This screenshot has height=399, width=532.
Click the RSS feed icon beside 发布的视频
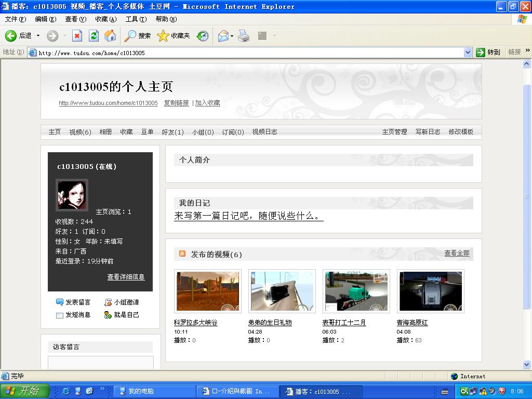[x=182, y=254]
